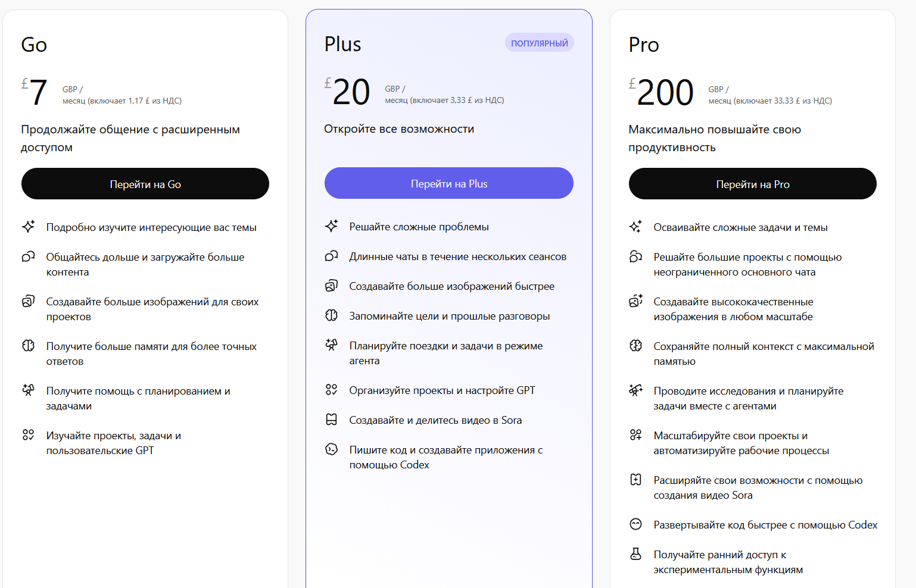Image resolution: width=916 pixels, height=588 pixels.
Task: Select the 'Перейти на Pro' button
Action: [752, 184]
